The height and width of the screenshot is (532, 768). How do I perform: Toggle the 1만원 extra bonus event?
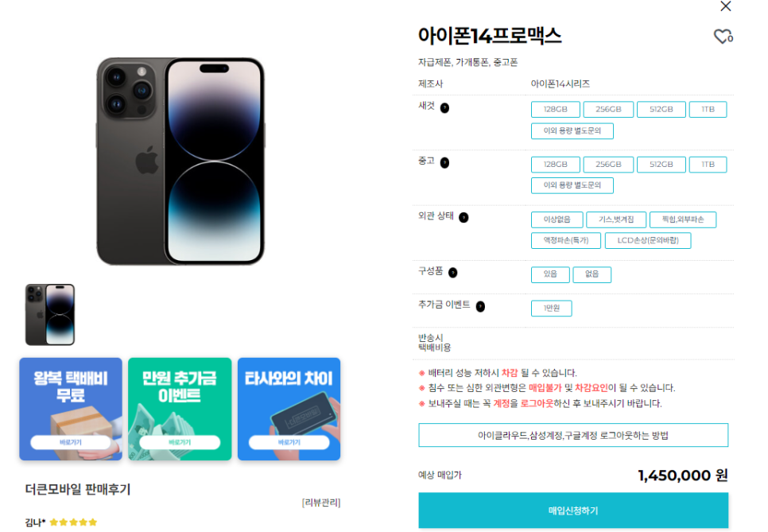(552, 308)
